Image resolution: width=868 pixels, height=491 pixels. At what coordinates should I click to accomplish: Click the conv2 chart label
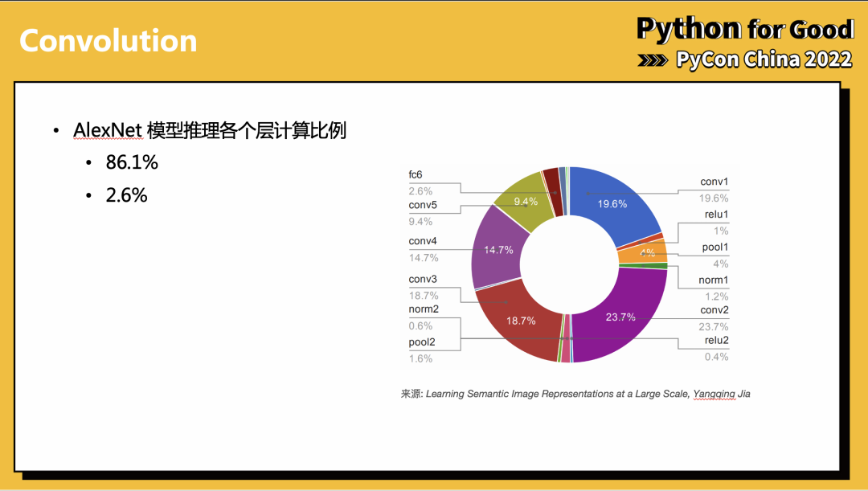coord(714,310)
